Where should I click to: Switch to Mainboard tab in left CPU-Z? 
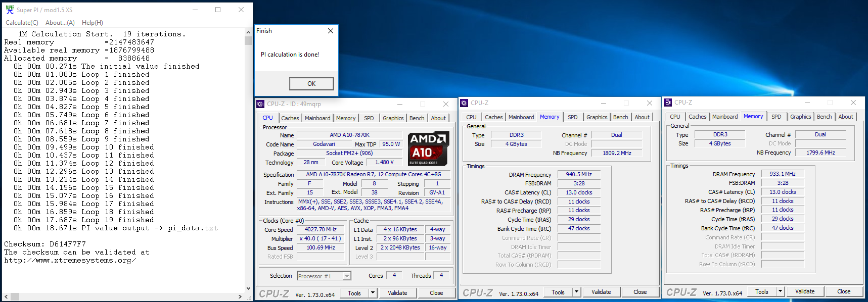click(x=317, y=118)
